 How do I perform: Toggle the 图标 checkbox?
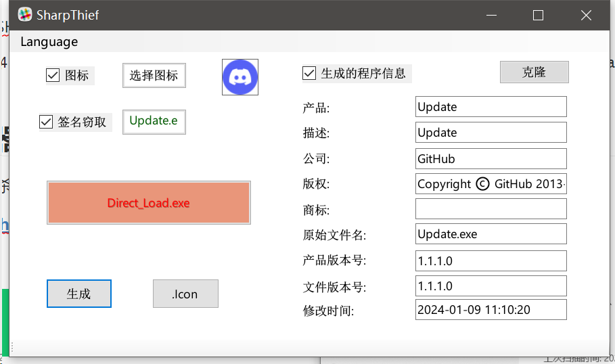coord(53,75)
